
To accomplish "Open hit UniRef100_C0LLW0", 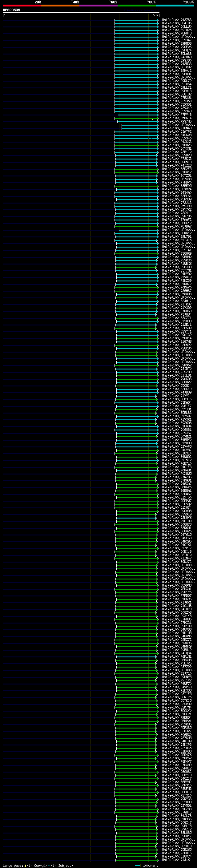I will click(177, 26).
